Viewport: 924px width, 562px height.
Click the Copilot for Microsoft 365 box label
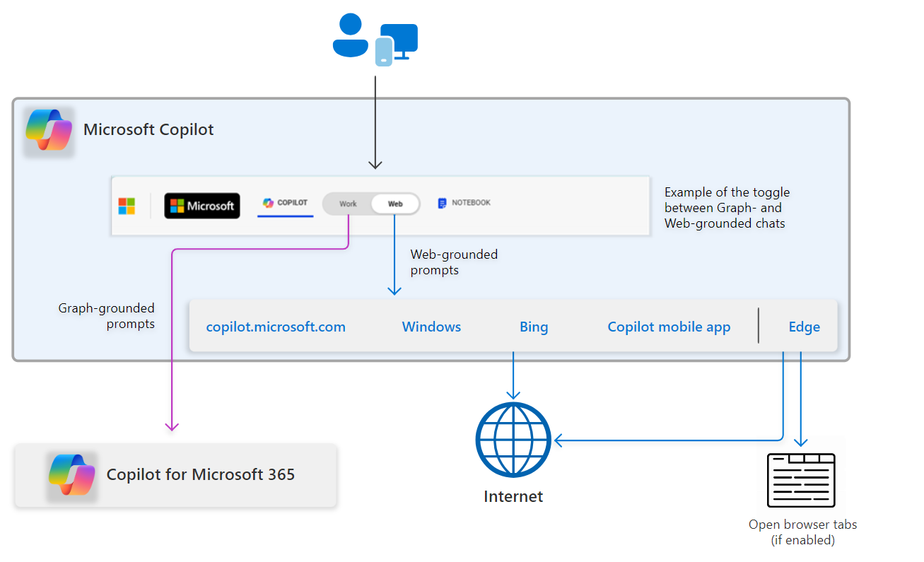pyautogui.click(x=201, y=474)
